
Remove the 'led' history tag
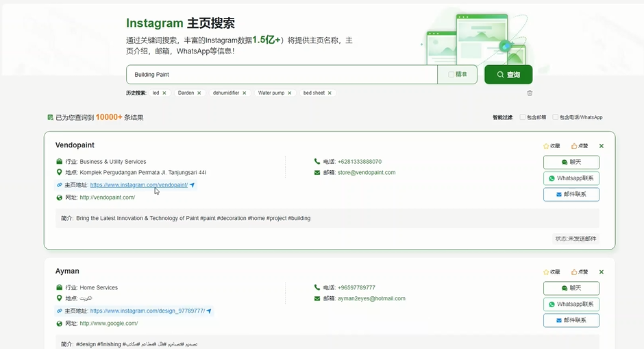pos(164,93)
